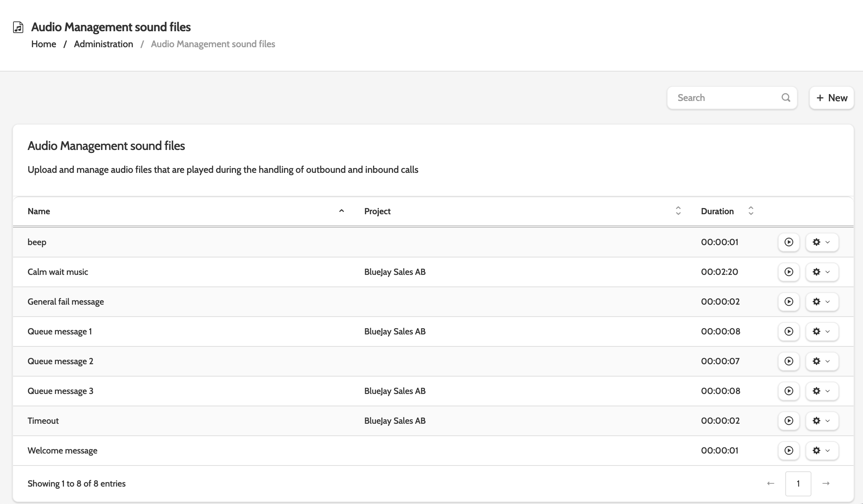This screenshot has width=863, height=504.
Task: Click the New button
Action: tap(831, 98)
